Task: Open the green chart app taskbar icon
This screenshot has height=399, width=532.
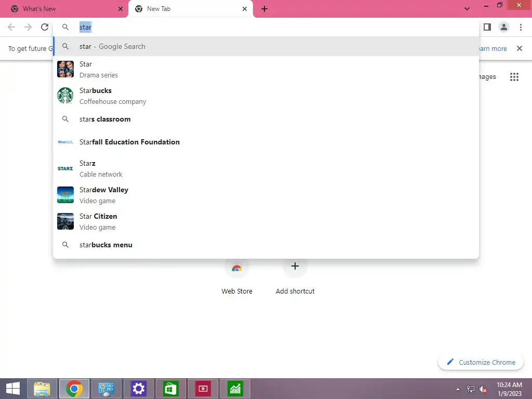Action: (x=235, y=389)
